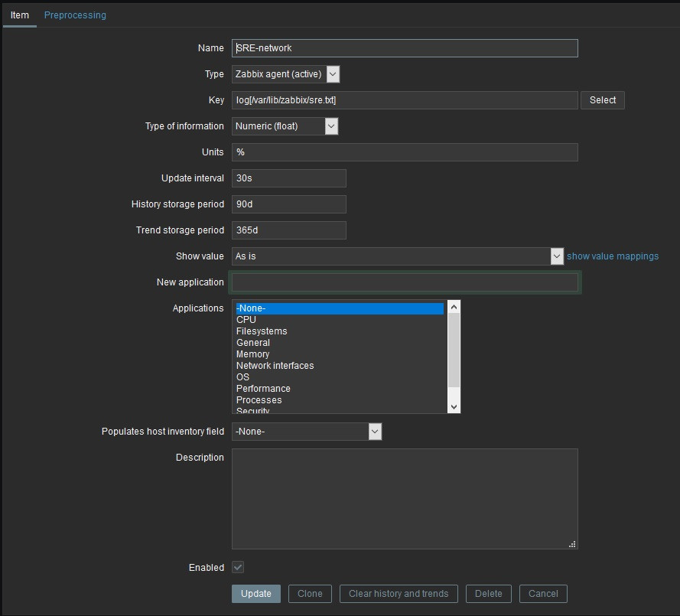This screenshot has width=680, height=616.
Task: Select the Item tab
Action: (x=20, y=15)
